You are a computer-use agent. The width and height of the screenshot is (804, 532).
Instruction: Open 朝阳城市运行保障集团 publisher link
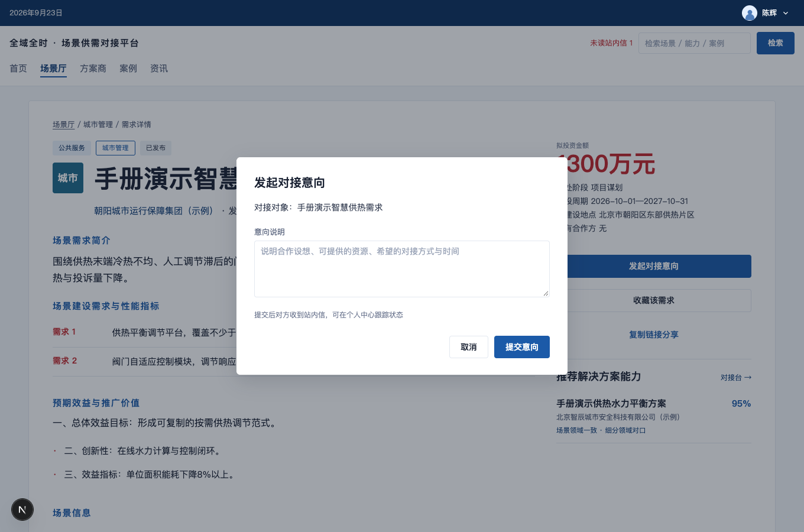click(x=155, y=211)
